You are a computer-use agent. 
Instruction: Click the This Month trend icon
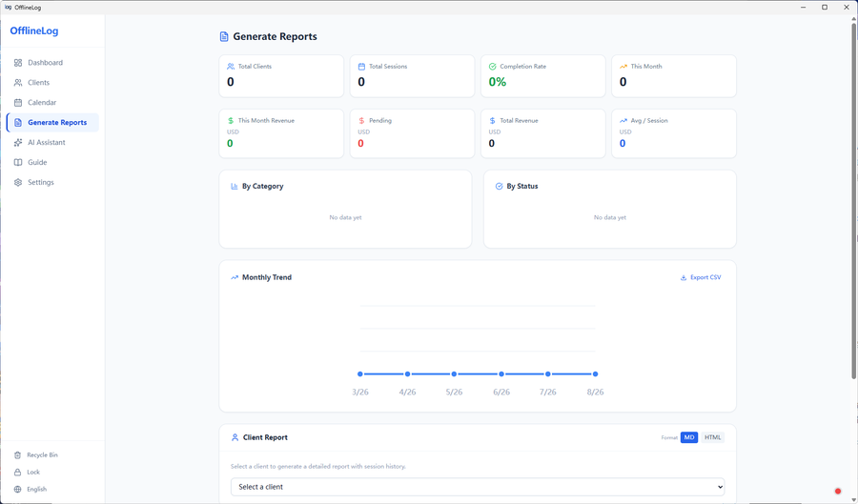tap(623, 66)
